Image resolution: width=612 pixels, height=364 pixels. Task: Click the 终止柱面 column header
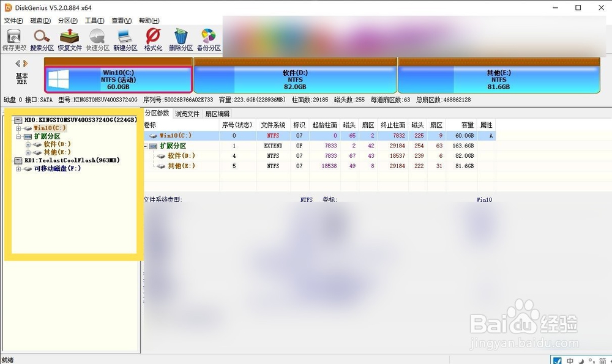393,125
